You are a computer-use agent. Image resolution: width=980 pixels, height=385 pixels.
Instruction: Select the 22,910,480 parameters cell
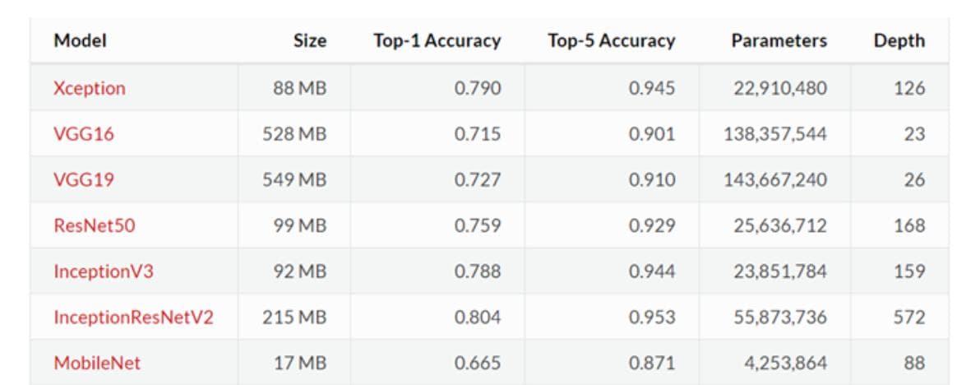[780, 88]
